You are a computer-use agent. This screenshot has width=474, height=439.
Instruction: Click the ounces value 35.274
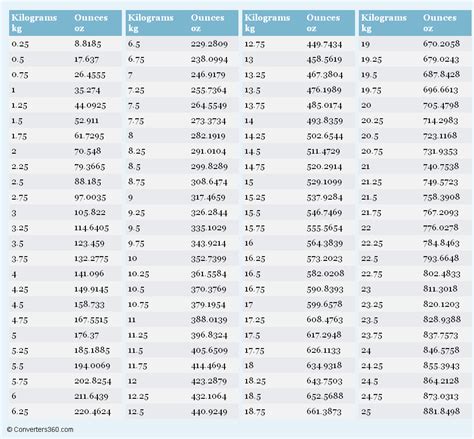pyautogui.click(x=87, y=90)
